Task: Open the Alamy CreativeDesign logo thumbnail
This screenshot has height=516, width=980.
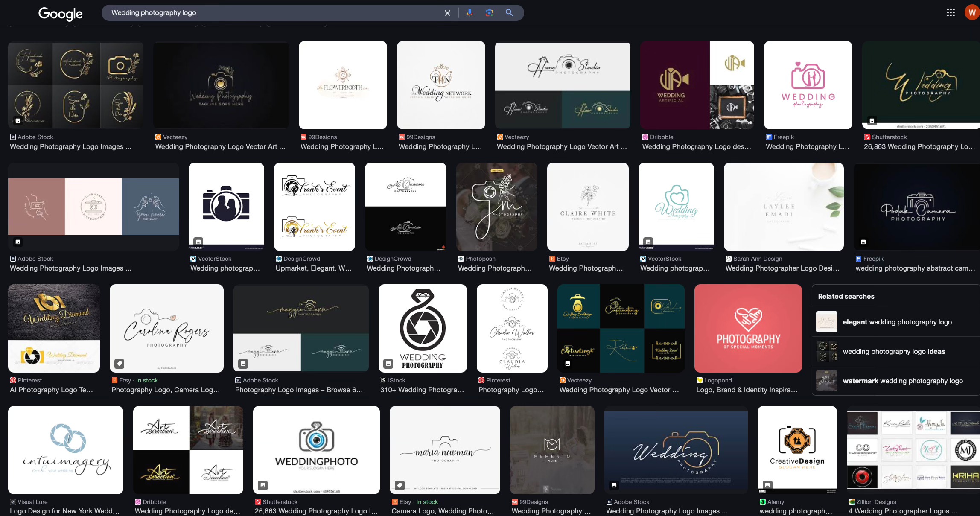Action: (x=797, y=450)
